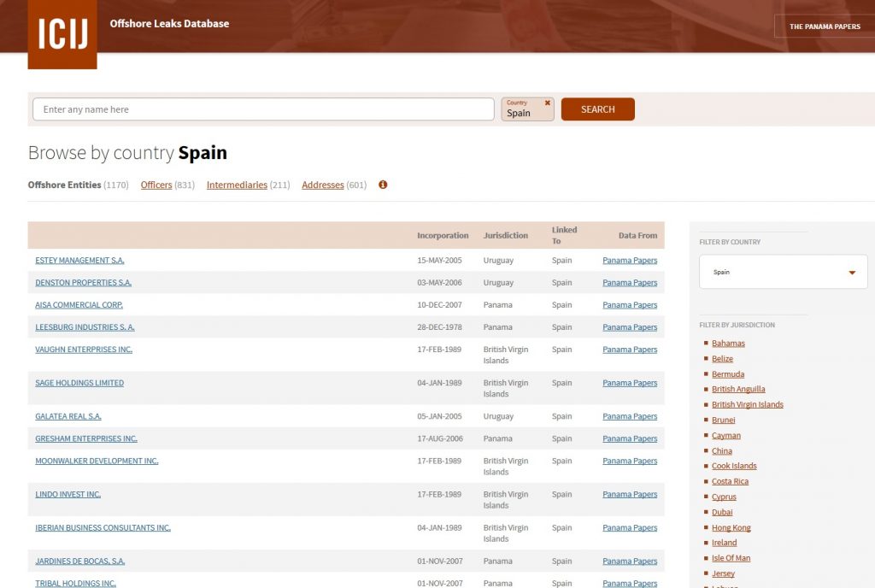Filter jurisdiction by British Anguilla
The image size is (875, 588).
point(738,389)
